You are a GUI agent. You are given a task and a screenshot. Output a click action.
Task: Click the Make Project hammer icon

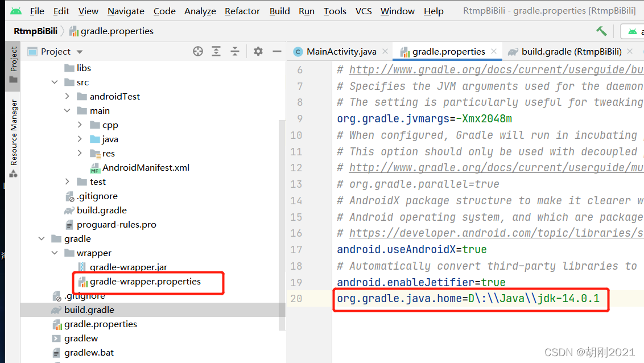point(601,31)
